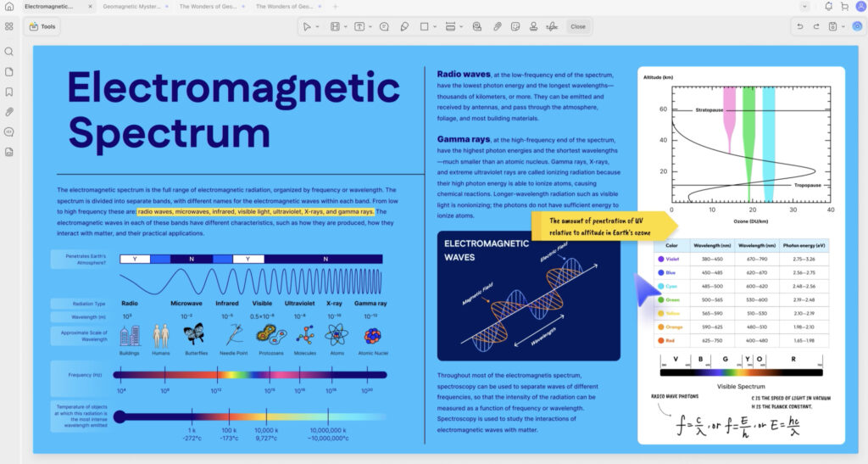Viewport: 868px width, 464px height.
Task: Click the save document icon
Action: pos(832,26)
